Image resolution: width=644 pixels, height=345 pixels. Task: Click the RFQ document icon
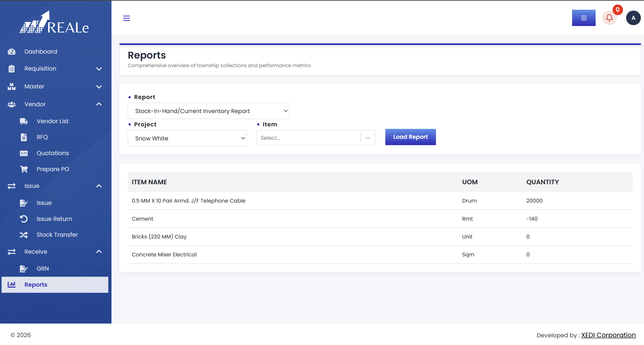tap(24, 137)
